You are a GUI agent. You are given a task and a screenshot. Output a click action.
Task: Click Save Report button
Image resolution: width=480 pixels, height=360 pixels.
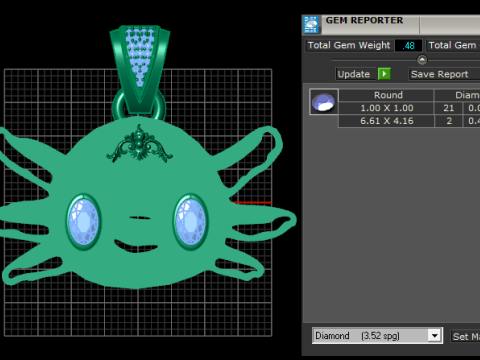click(x=444, y=74)
